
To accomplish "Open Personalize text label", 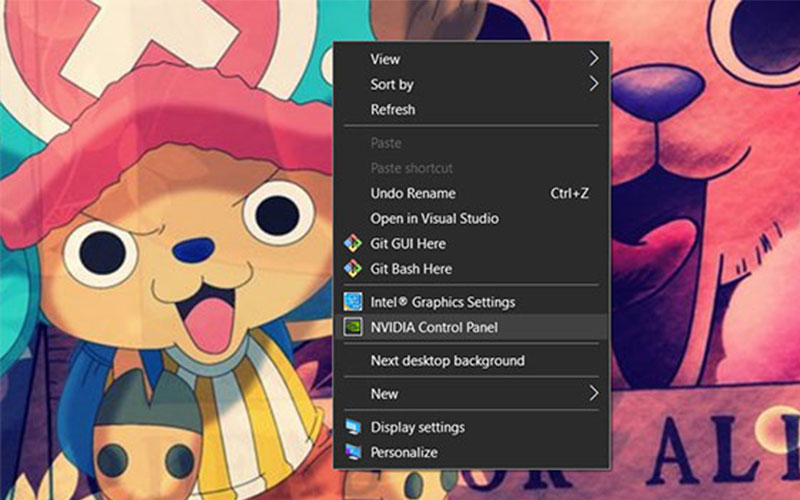I will click(404, 452).
